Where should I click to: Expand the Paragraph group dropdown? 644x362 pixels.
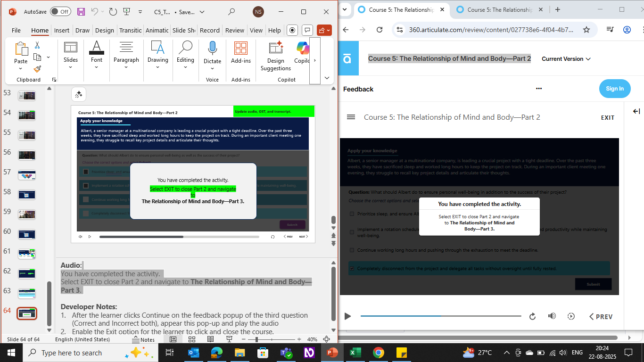coord(126,68)
